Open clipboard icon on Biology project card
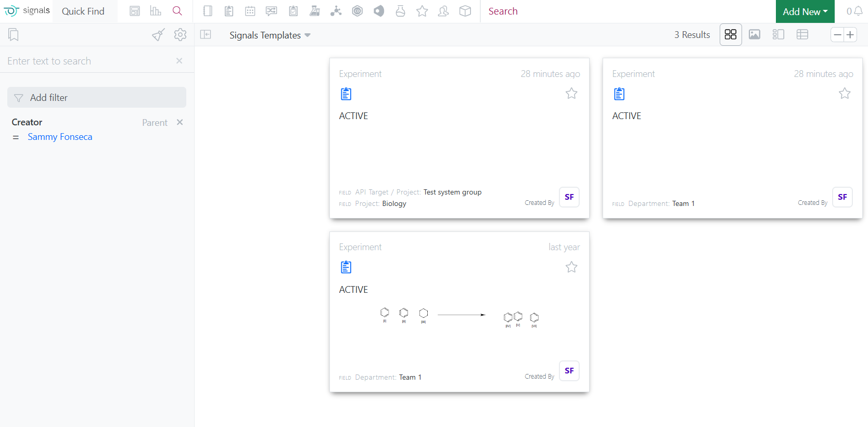Viewport: 868px width, 427px height. [346, 94]
